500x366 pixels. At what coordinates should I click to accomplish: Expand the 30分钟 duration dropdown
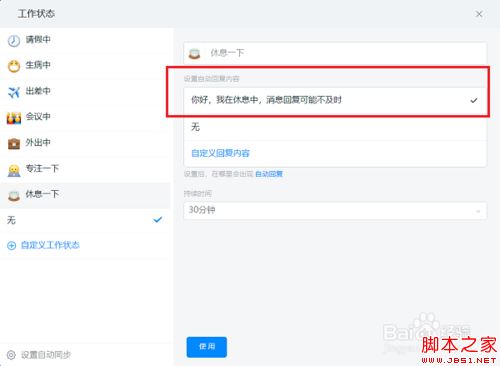(x=335, y=211)
